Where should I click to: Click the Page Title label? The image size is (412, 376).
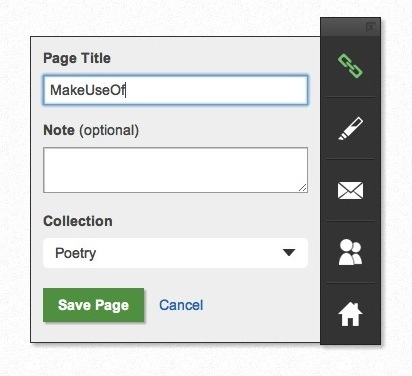pos(77,58)
